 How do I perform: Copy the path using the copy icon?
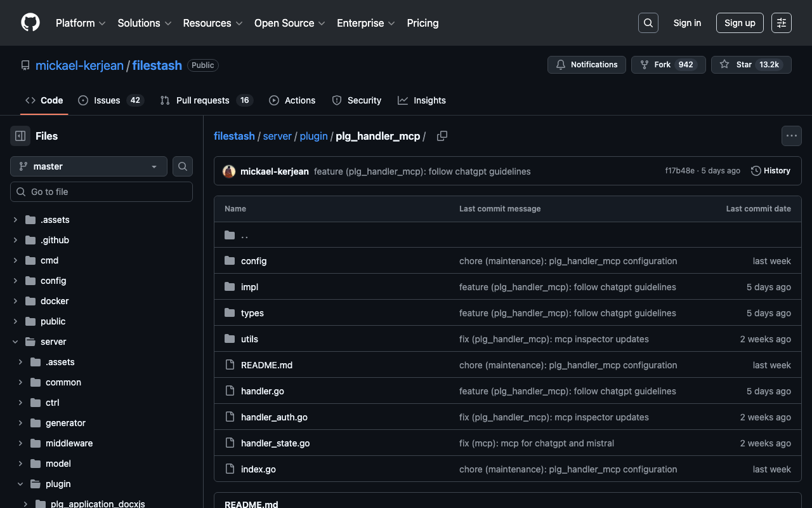(x=442, y=136)
